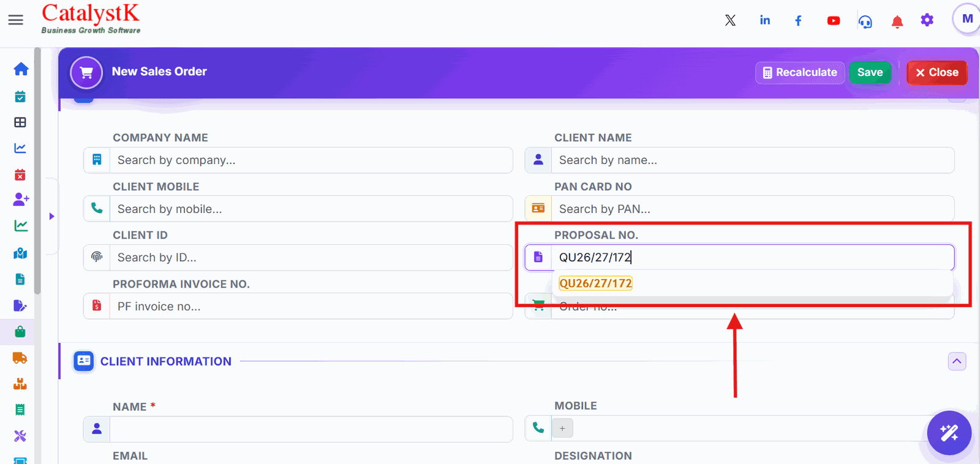
Task: Click the PAN Card No search field
Action: pyautogui.click(x=753, y=209)
